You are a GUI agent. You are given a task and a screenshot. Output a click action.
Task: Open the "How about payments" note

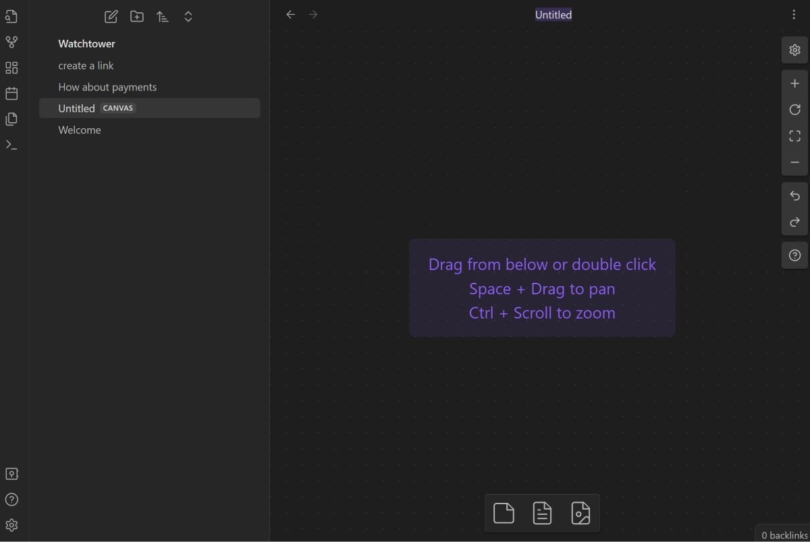click(x=107, y=87)
